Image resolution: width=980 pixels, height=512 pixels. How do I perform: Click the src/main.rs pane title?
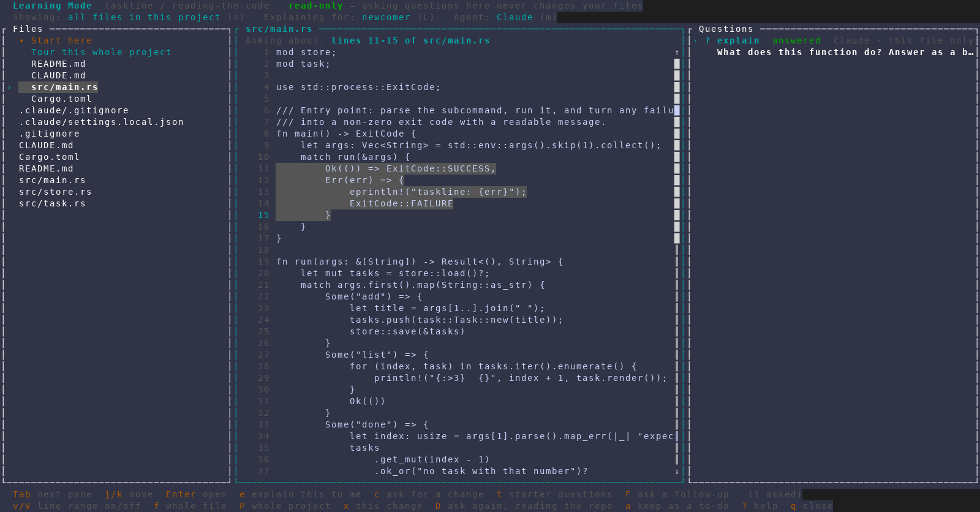tap(279, 29)
